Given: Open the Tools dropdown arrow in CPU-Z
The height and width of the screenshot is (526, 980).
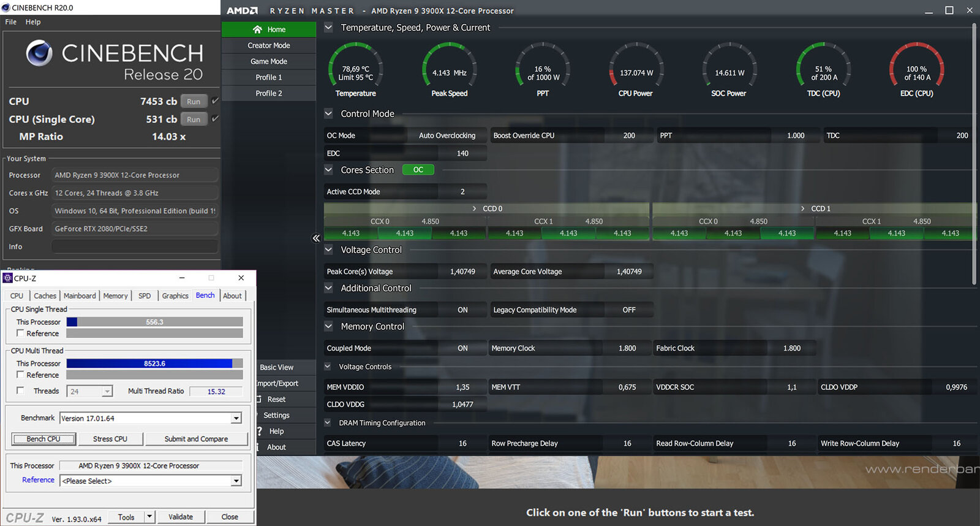Looking at the screenshot, I should coord(149,517).
